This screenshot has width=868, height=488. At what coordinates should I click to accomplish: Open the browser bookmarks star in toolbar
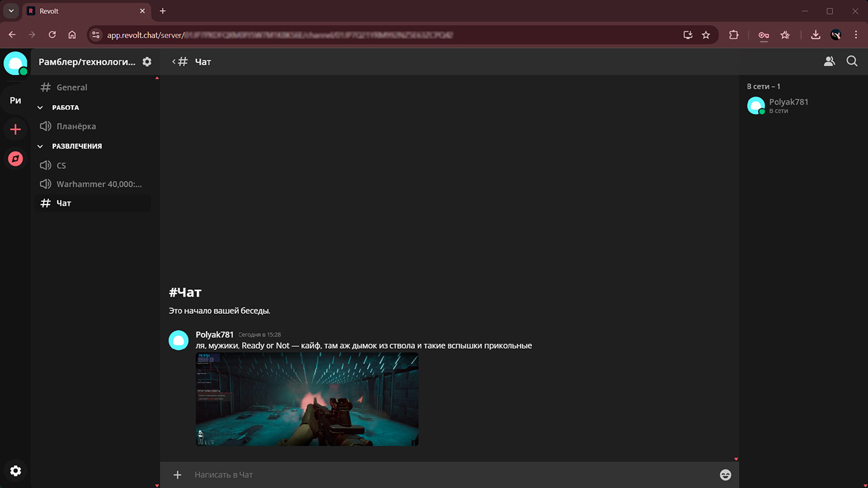(785, 35)
